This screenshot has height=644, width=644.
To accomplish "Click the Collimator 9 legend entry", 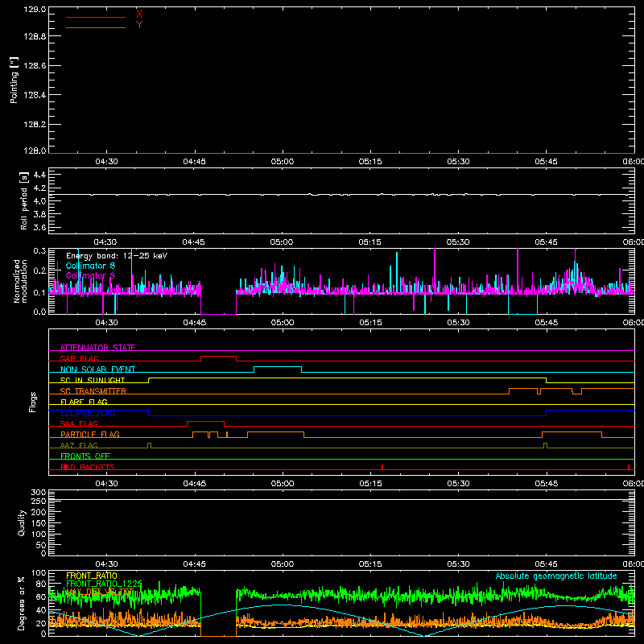I will 90,275.
